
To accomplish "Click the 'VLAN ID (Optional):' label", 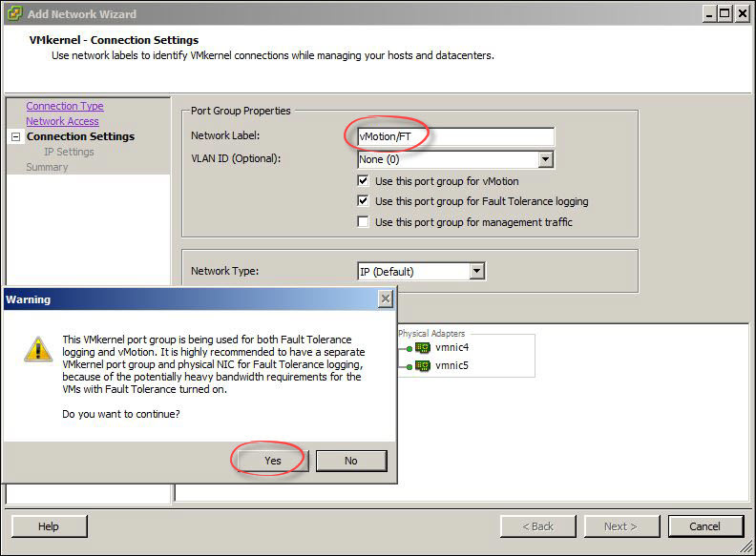I will coord(236,158).
